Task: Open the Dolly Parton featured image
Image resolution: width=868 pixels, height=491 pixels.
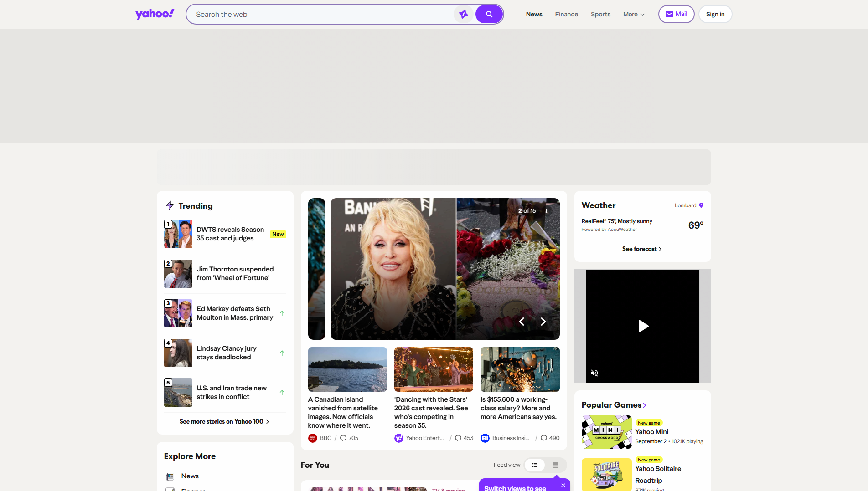Action: tap(445, 269)
